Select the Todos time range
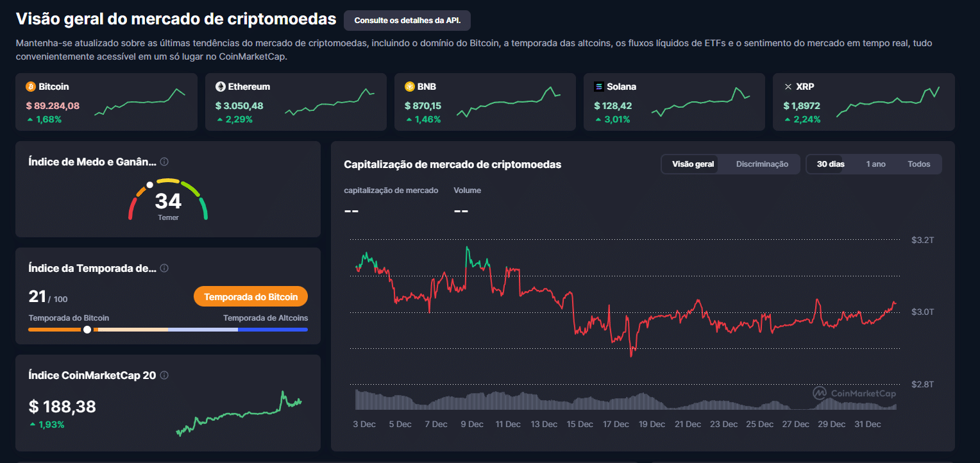980x463 pixels. tap(918, 164)
